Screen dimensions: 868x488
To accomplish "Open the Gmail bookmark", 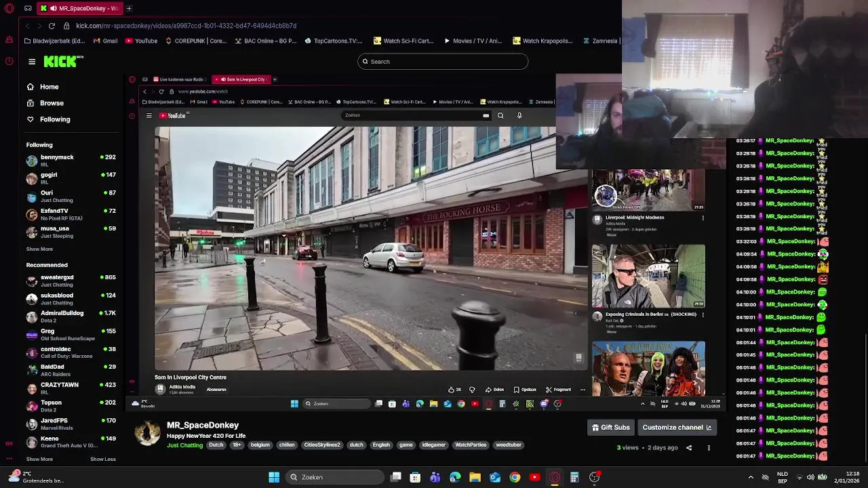I will [x=106, y=41].
